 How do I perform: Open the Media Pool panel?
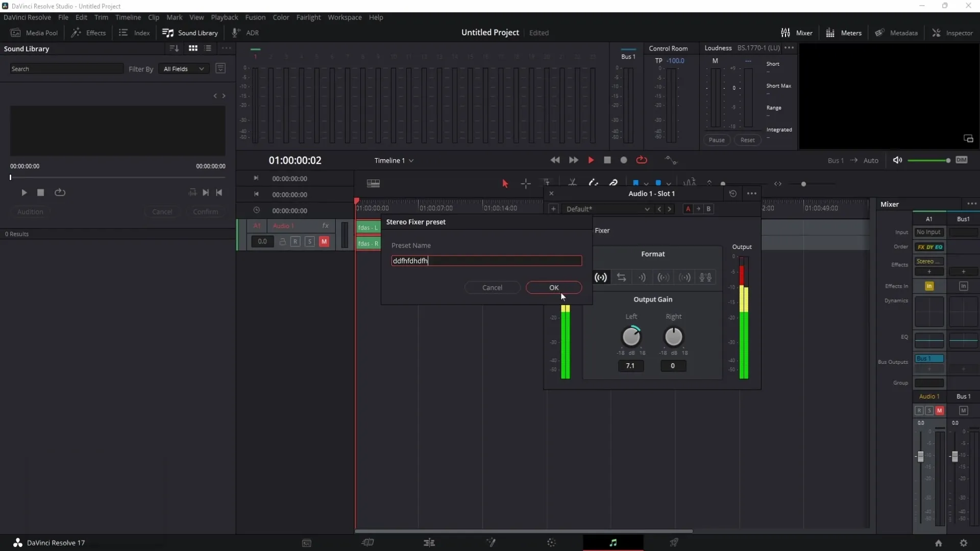coord(34,33)
